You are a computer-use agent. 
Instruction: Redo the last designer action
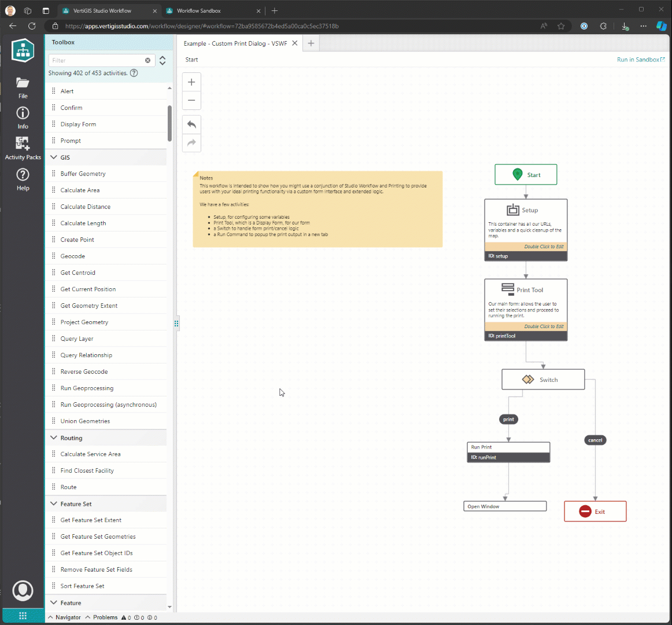191,142
